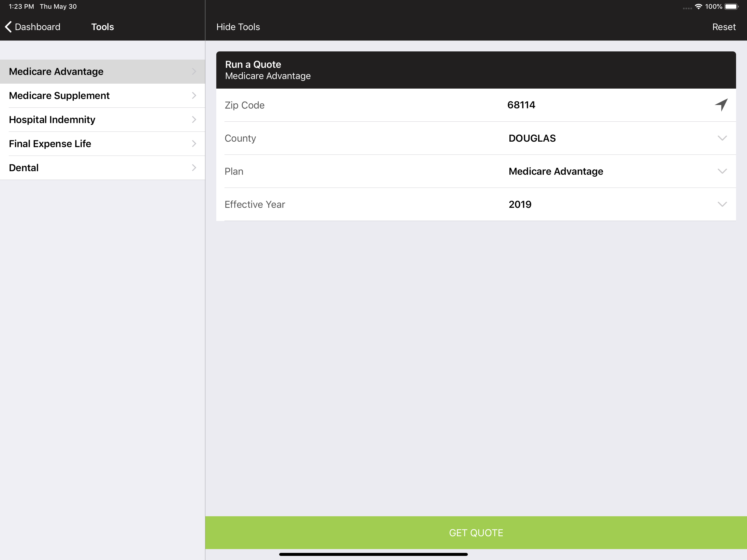747x560 pixels.
Task: Tap Reset in the top bar
Action: 724,27
